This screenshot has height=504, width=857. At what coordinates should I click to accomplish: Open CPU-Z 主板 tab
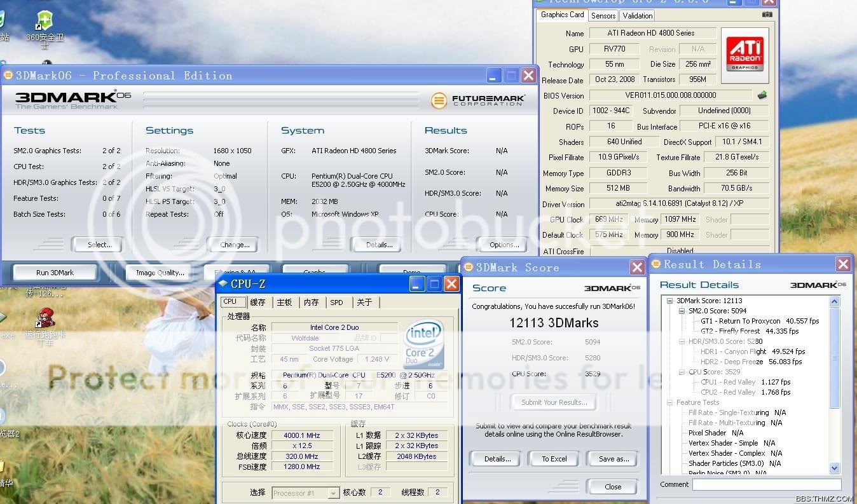284,303
